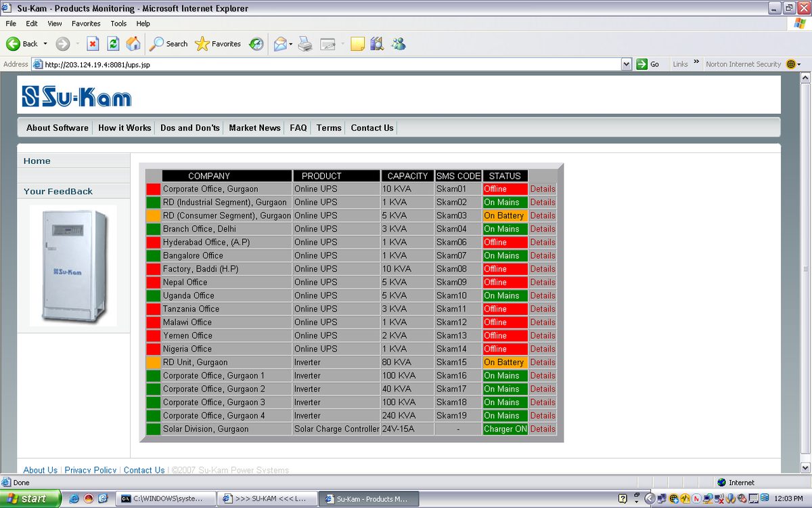
Task: Open the Market News nav tab
Action: (x=254, y=127)
